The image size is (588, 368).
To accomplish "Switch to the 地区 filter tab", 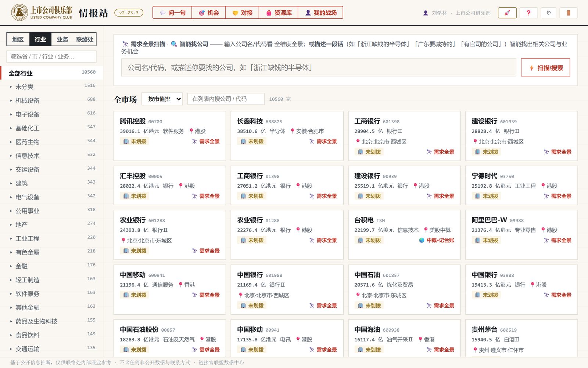I will (x=18, y=39).
